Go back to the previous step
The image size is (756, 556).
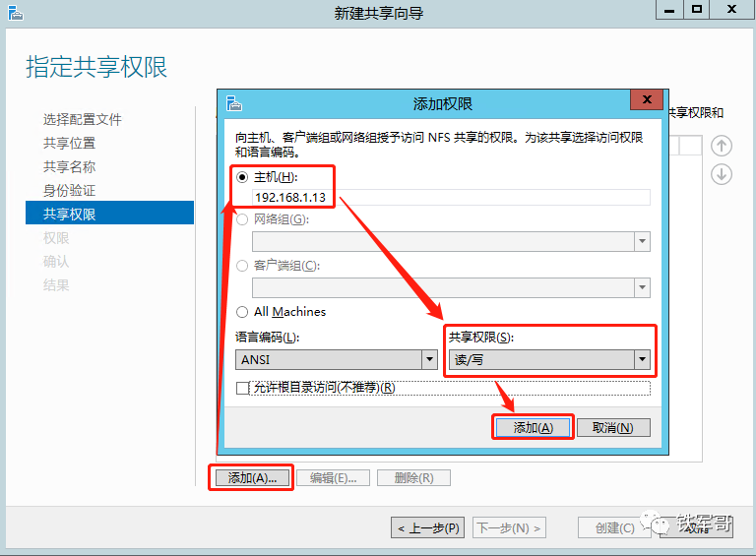coord(427,528)
